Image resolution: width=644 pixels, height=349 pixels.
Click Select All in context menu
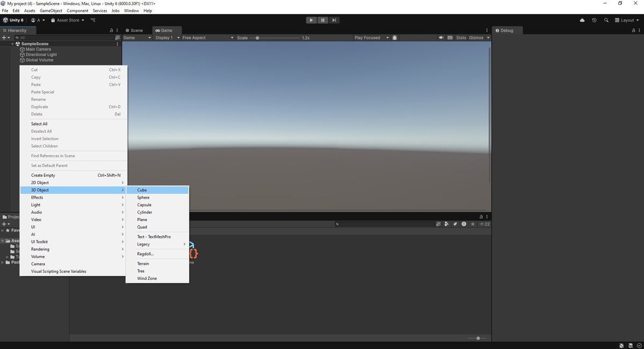73,123
